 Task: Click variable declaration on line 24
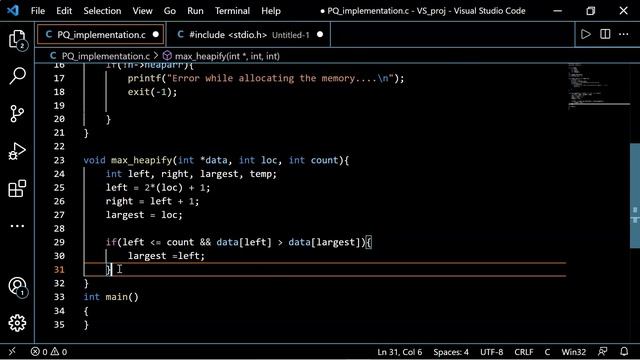pos(191,174)
